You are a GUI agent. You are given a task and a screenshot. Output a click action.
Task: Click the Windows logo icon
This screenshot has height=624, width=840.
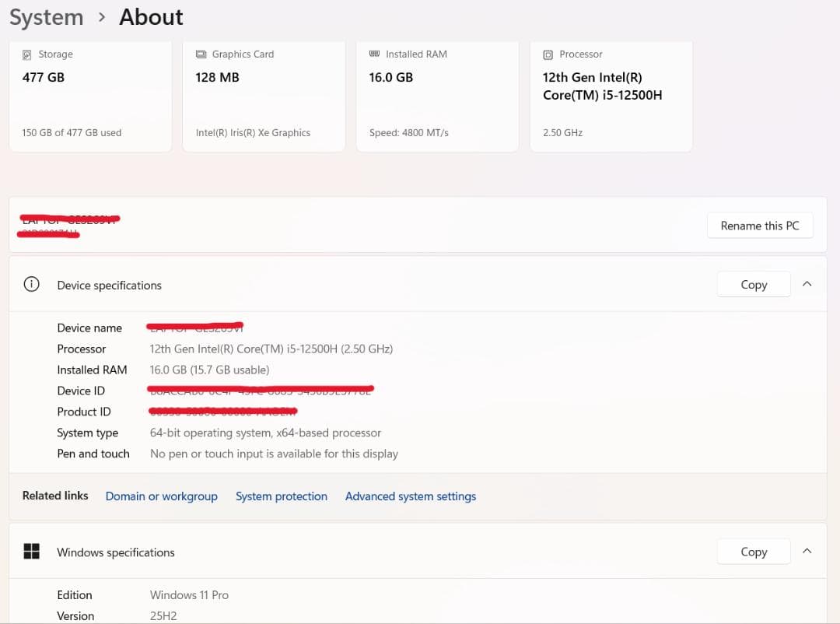(x=31, y=552)
